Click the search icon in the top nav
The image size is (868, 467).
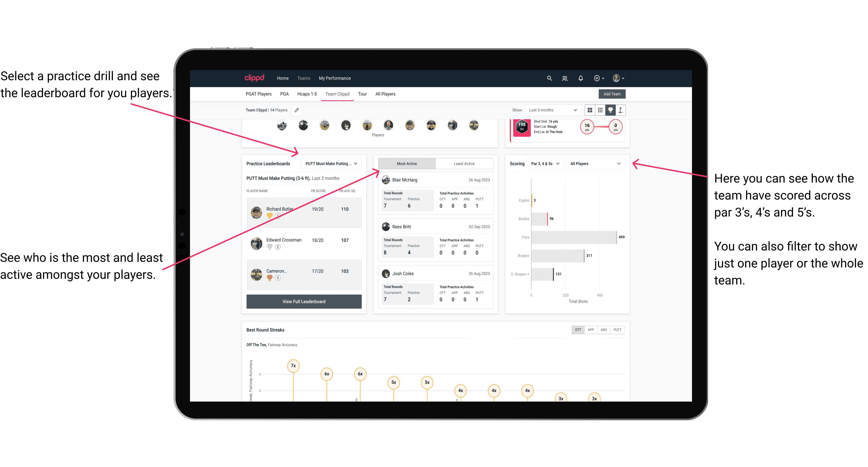coord(549,78)
